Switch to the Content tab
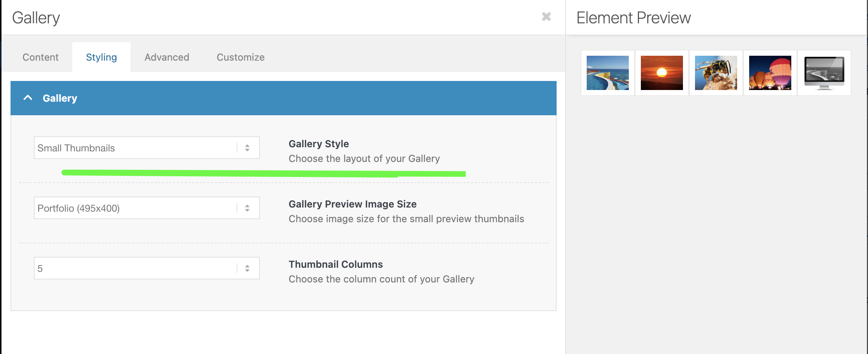 [x=41, y=57]
